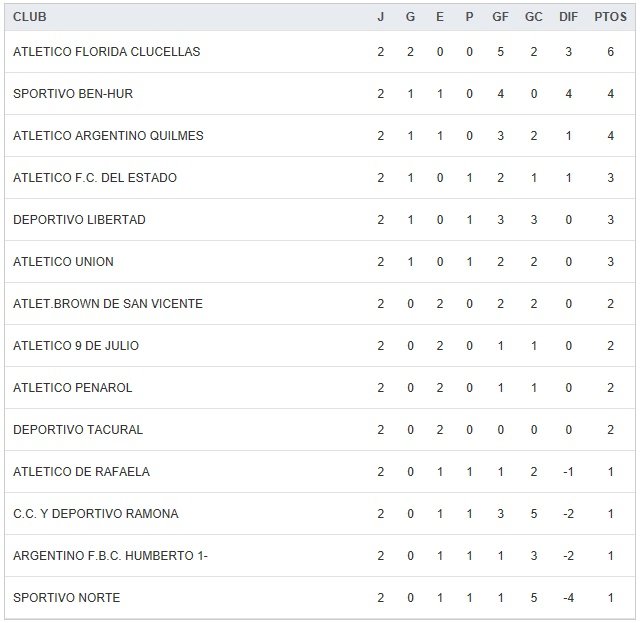
Task: Click C.C. Y DEPORTIVO RAMONA
Action: click(x=96, y=514)
